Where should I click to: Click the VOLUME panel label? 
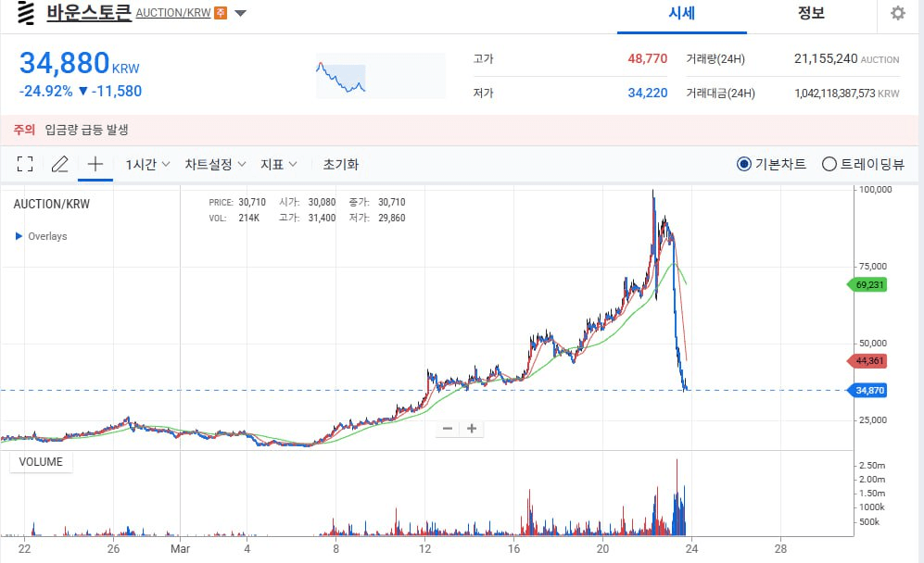point(41,462)
